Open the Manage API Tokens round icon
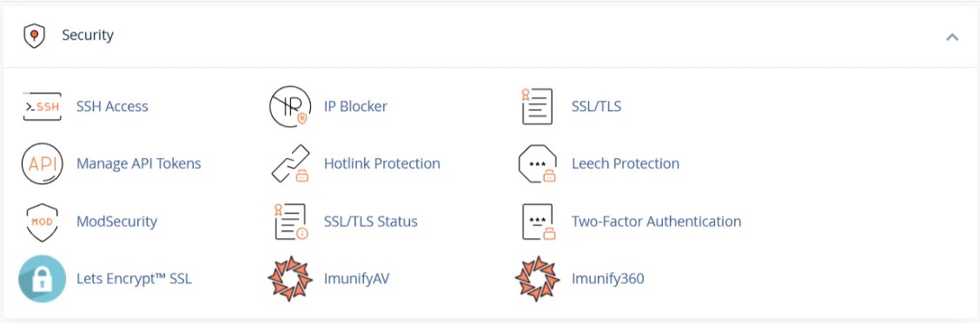The height and width of the screenshot is (324, 980). tap(42, 164)
